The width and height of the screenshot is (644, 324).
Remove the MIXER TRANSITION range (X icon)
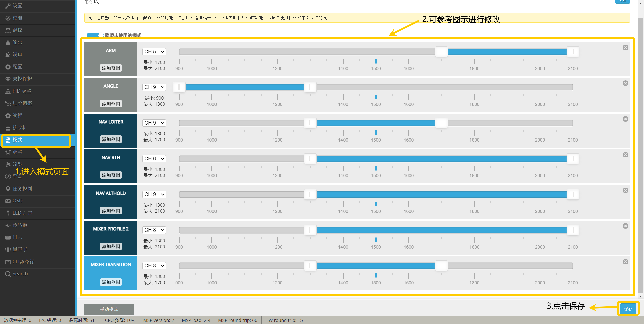[x=625, y=262]
